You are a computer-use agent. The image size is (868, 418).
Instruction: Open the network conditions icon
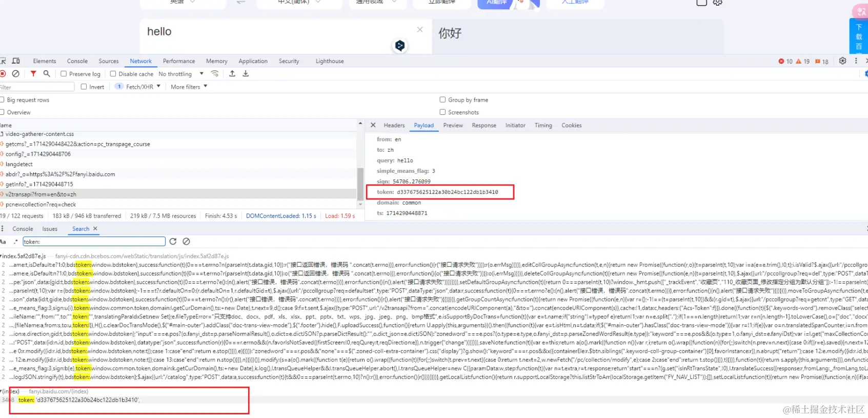coord(215,74)
